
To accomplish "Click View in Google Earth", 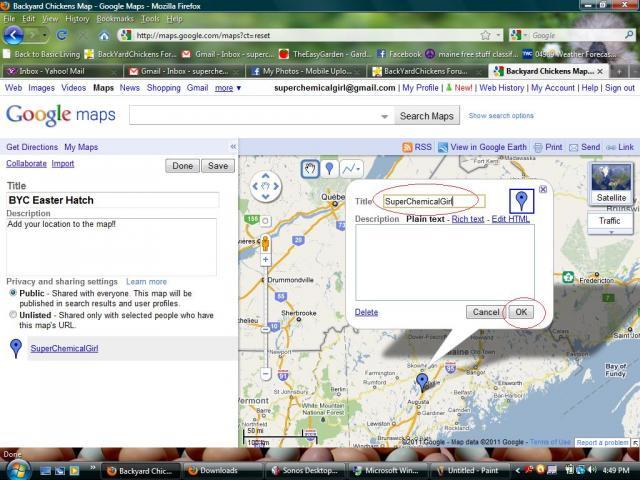I will [488, 147].
